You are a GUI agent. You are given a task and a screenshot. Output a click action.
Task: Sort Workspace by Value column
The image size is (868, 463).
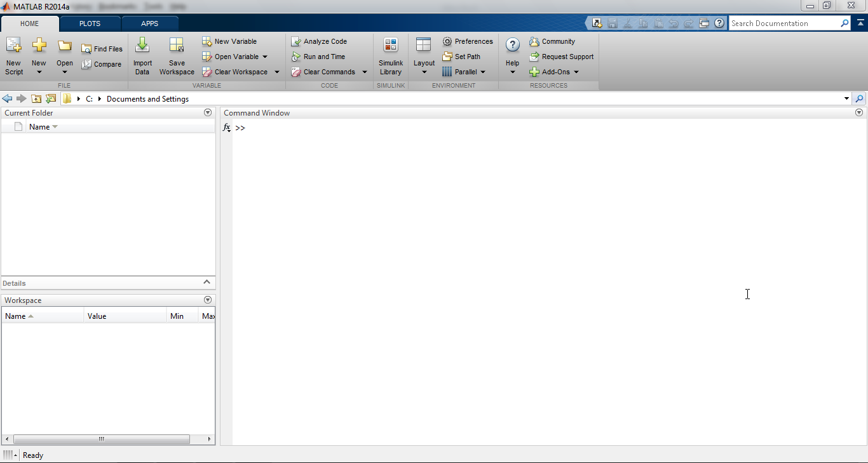[125, 316]
